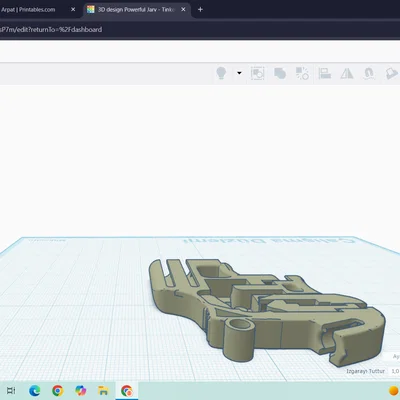Click the Show All lightbulb icon
This screenshot has height=400, width=400.
coord(221,73)
